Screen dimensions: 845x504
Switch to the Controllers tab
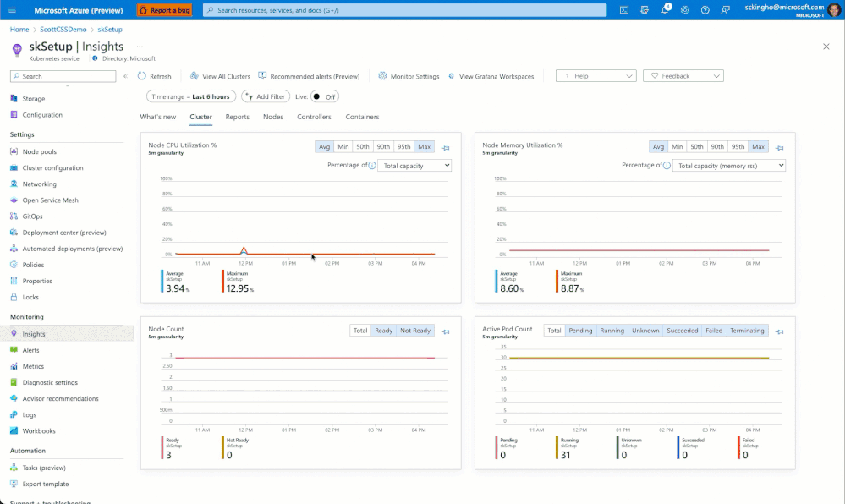coord(314,117)
